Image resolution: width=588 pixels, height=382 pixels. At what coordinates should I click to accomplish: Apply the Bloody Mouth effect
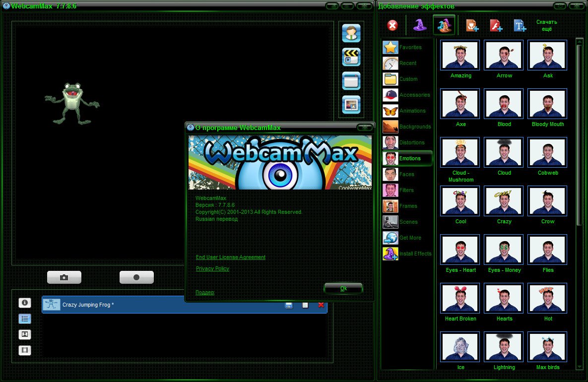[547, 104]
